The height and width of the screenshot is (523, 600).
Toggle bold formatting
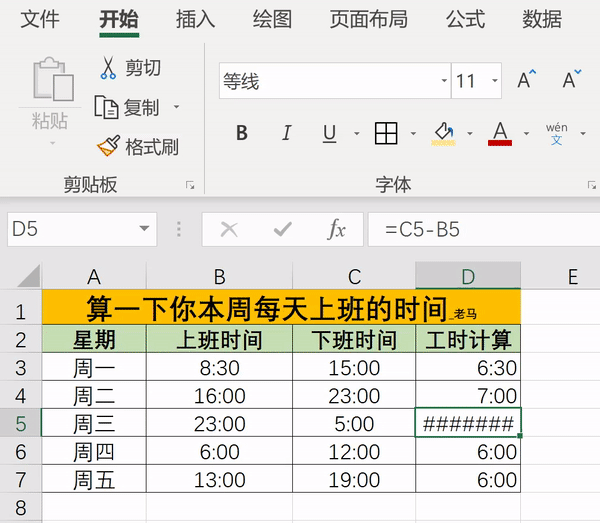click(x=241, y=133)
